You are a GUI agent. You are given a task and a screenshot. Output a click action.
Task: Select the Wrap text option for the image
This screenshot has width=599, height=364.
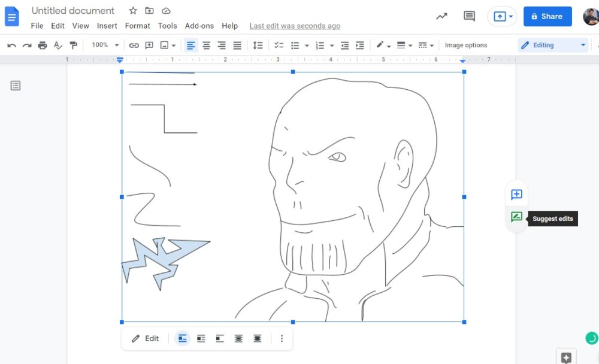201,338
